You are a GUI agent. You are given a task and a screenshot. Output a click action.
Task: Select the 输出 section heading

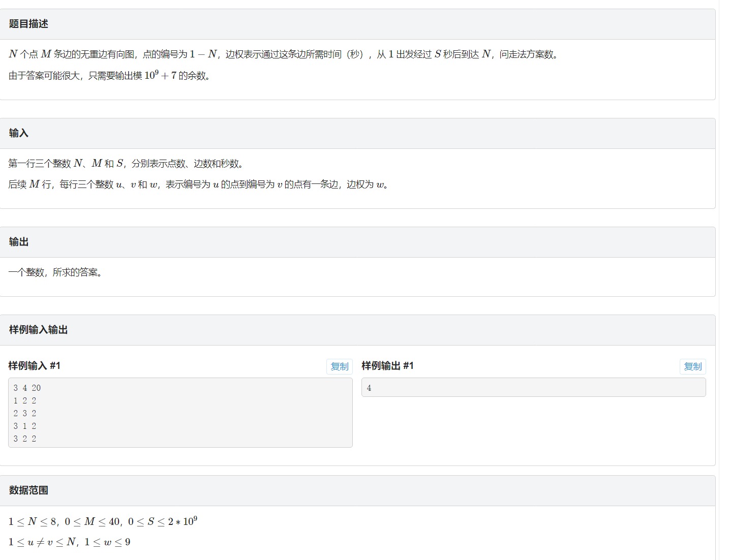pyautogui.click(x=19, y=242)
